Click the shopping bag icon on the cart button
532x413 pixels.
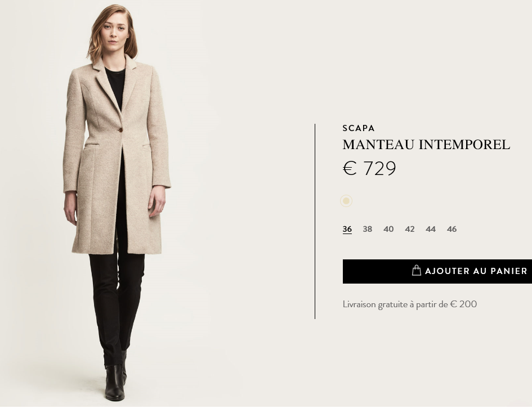point(416,271)
